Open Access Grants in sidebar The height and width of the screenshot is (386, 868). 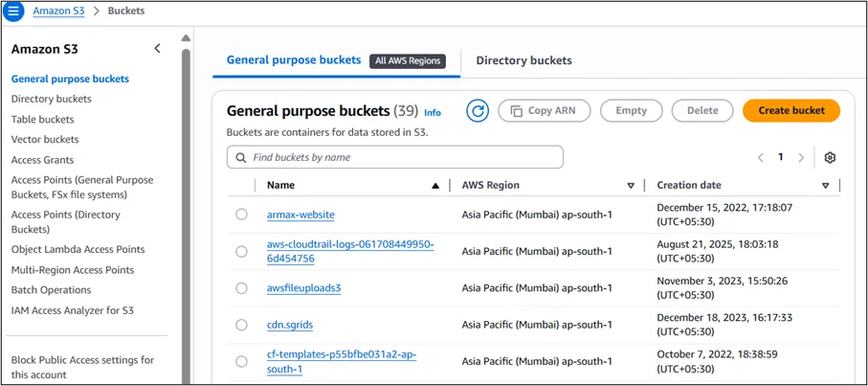tap(43, 160)
